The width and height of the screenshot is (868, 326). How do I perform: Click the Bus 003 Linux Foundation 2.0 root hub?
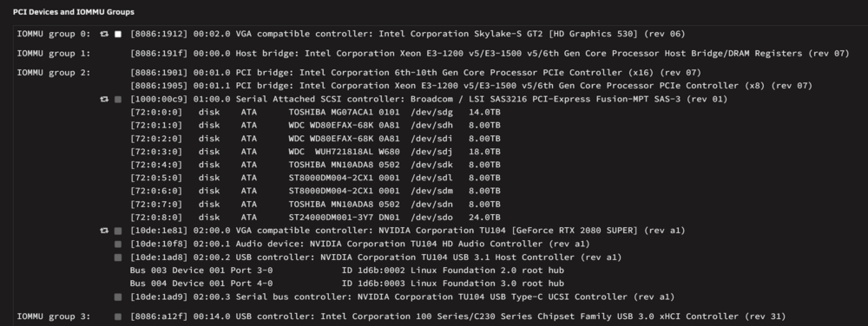point(347,271)
